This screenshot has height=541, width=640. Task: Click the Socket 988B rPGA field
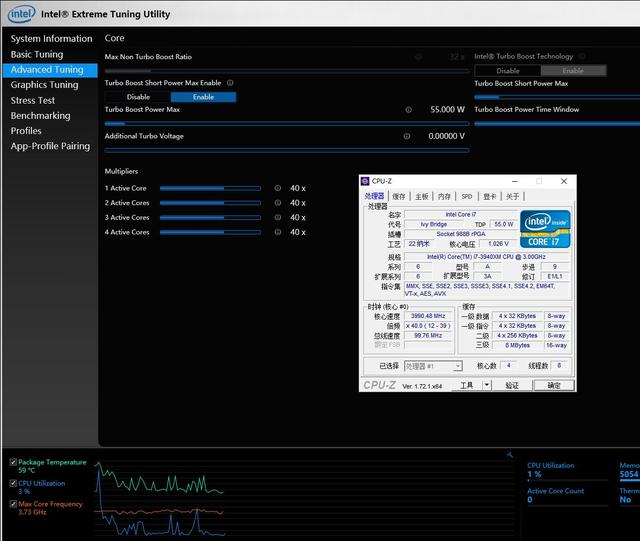[461, 234]
